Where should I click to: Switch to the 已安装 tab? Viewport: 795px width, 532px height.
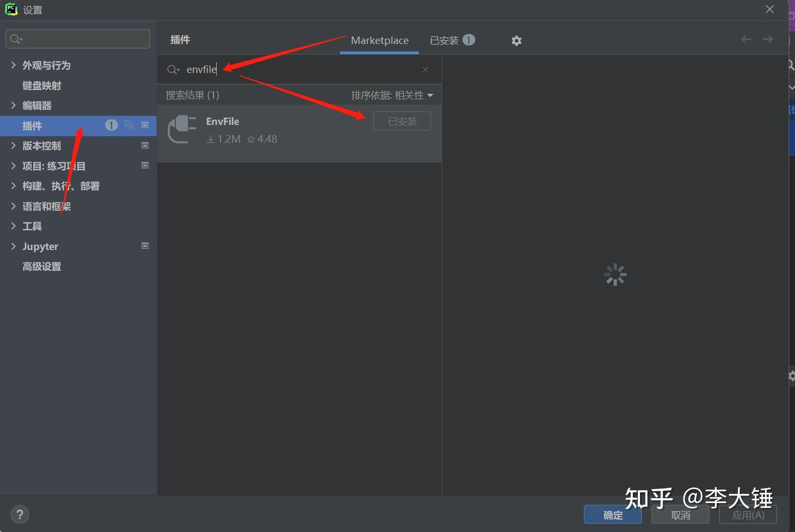click(452, 41)
